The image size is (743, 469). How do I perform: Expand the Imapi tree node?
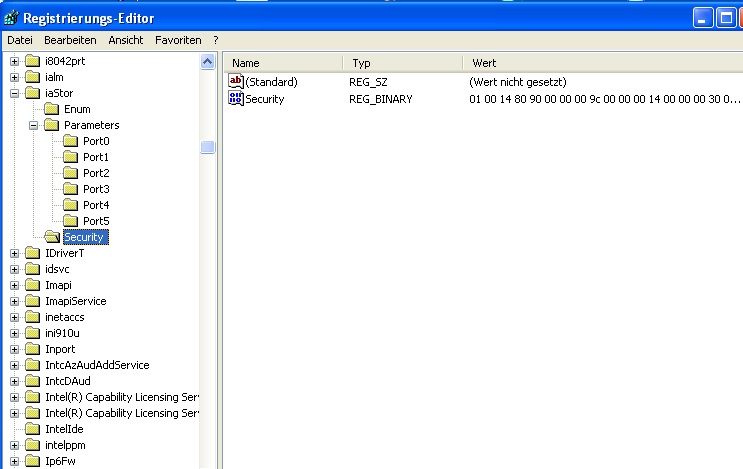pyautogui.click(x=15, y=285)
